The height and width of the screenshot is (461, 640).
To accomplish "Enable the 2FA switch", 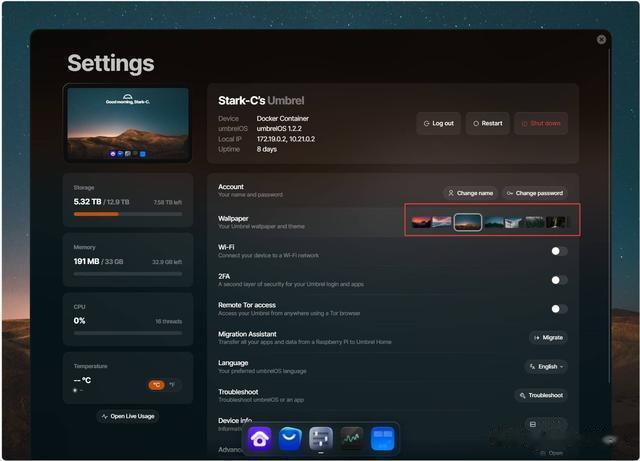I will coord(559,280).
